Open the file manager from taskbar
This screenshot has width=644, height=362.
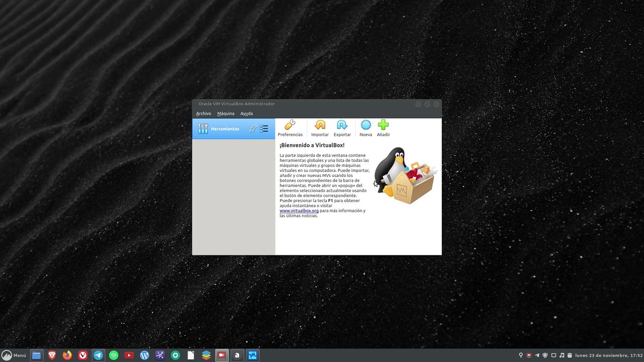(x=36, y=355)
